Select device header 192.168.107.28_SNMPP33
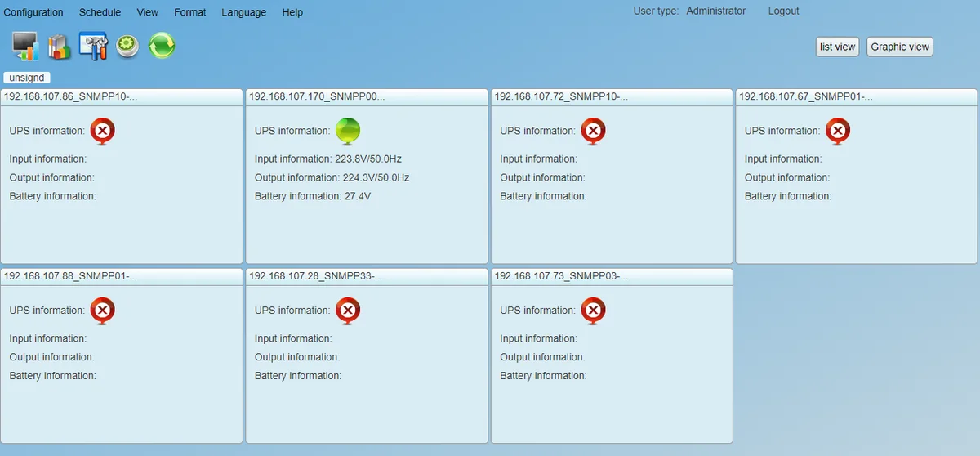 (x=367, y=276)
